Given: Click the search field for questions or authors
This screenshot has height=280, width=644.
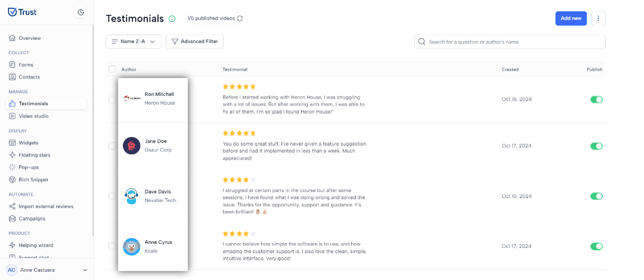Looking at the screenshot, I should [x=510, y=42].
